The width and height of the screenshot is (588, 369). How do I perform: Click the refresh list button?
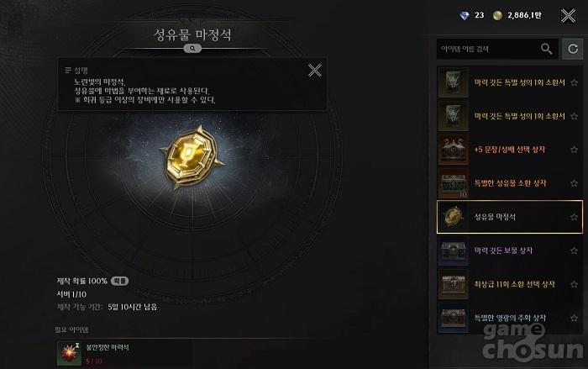pos(572,49)
